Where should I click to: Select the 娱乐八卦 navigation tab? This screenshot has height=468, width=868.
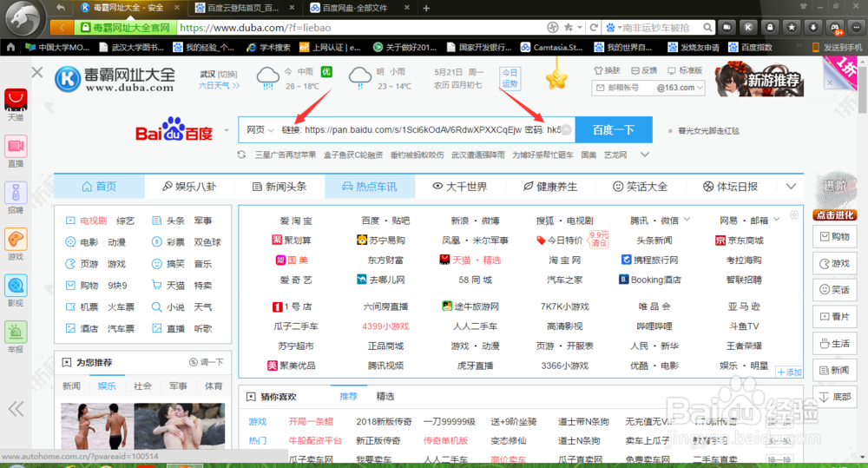[189, 187]
